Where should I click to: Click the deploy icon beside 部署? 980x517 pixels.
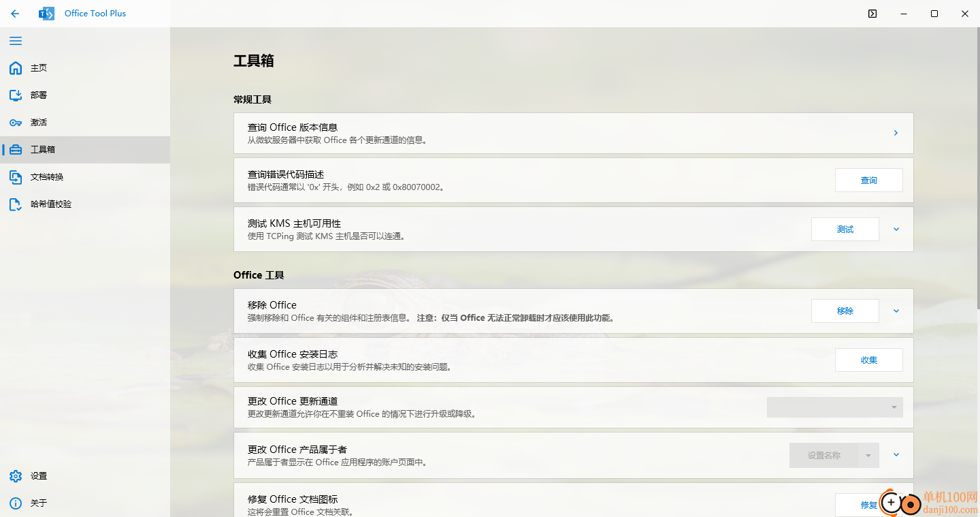pyautogui.click(x=16, y=95)
